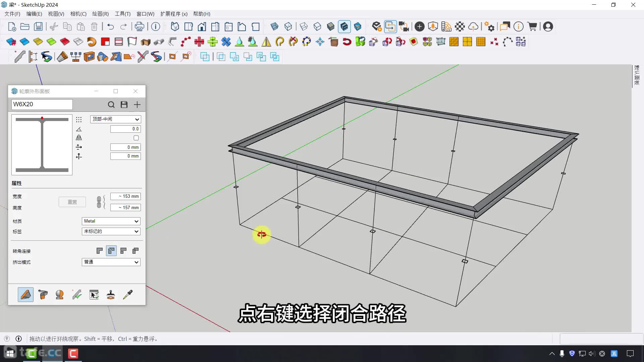Image resolution: width=644 pixels, height=362 pixels.
Task: Enable Shaded face style
Action: click(331, 26)
